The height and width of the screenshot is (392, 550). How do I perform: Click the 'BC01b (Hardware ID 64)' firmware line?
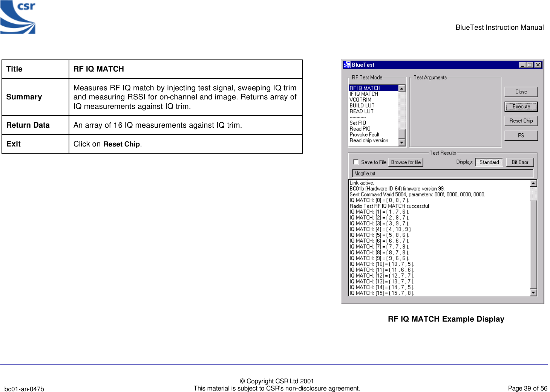(x=397, y=189)
